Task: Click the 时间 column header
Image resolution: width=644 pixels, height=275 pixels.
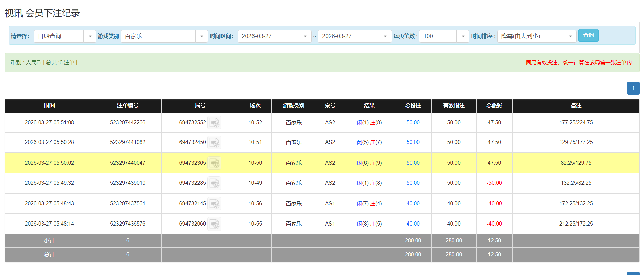Action: click(x=49, y=106)
